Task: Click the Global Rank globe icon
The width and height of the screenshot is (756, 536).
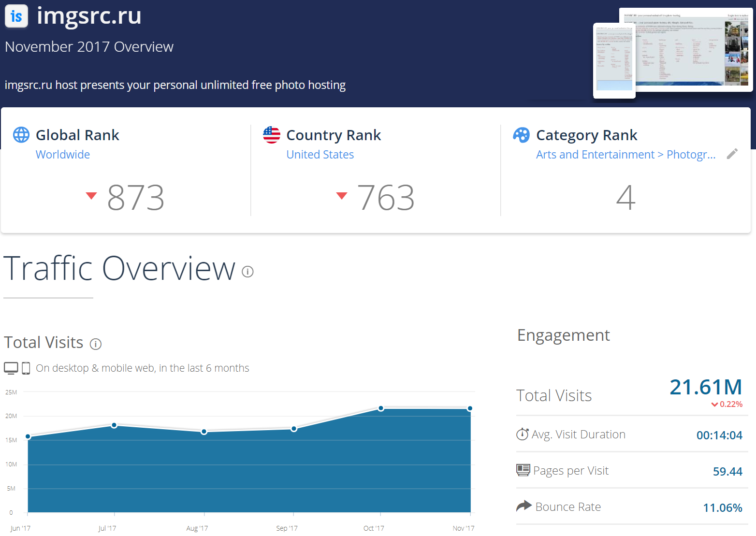Action: click(x=21, y=135)
